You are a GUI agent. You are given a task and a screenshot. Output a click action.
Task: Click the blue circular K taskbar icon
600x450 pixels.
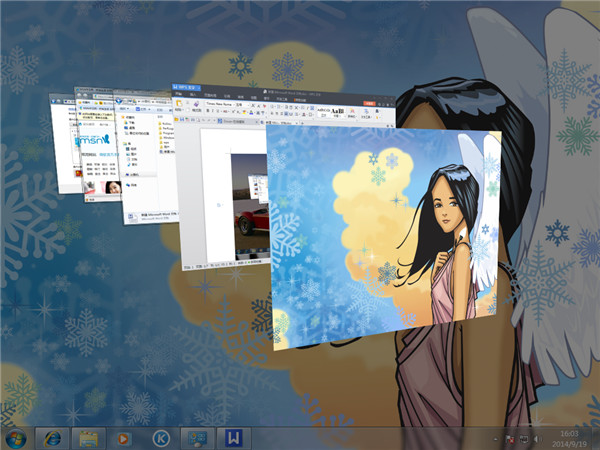pos(160,438)
